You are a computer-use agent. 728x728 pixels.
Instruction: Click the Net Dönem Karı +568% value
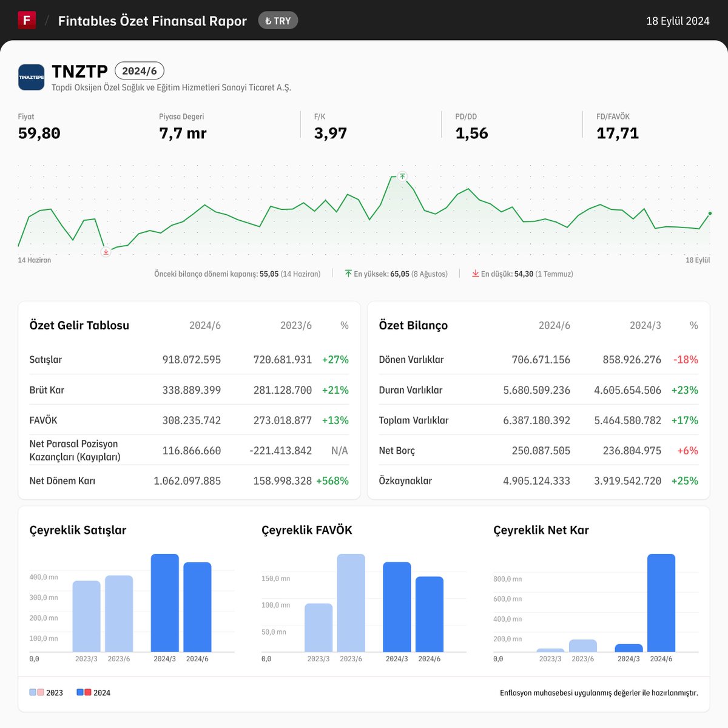pos(333,480)
